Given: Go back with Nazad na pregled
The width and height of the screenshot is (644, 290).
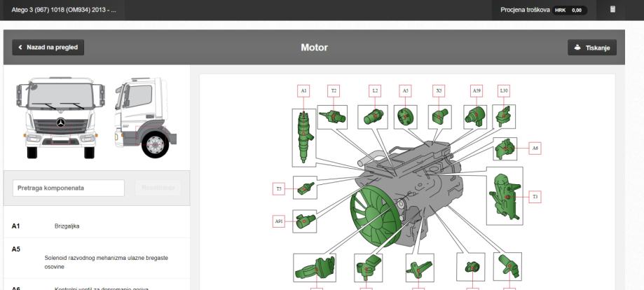Looking at the screenshot, I should click(x=48, y=47).
